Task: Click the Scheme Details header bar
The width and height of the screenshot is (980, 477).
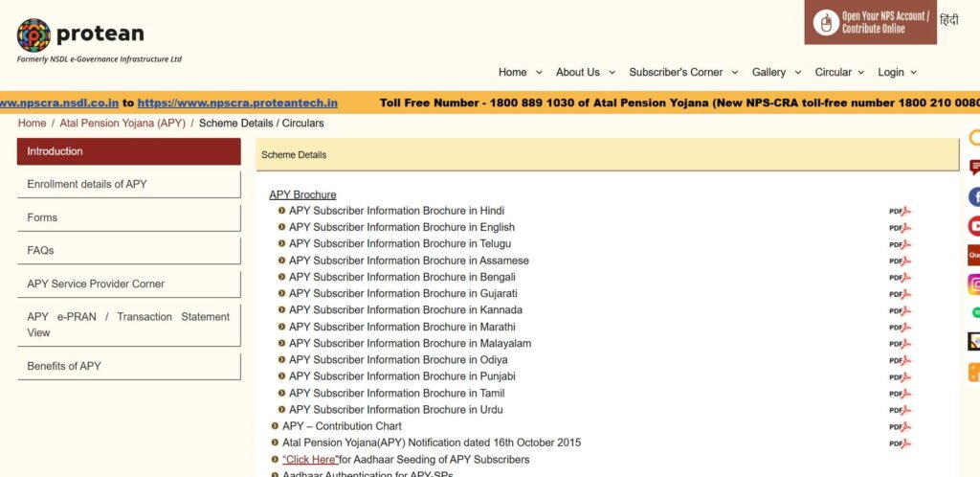Action: [x=608, y=155]
